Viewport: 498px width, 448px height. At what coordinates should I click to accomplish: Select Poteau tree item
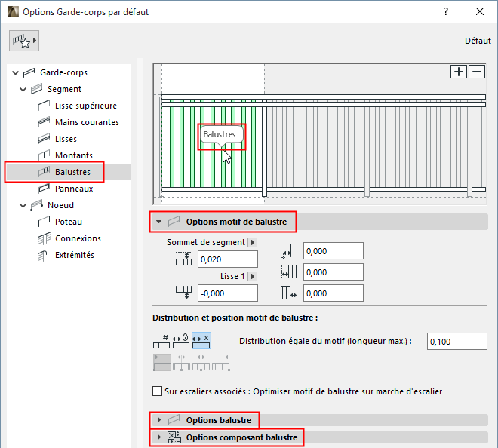tap(69, 222)
